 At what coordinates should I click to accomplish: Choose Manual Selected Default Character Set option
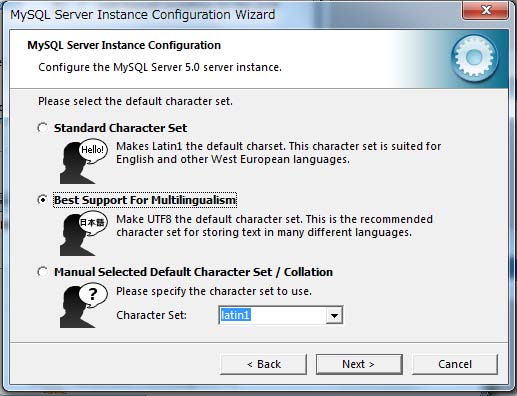(x=42, y=272)
